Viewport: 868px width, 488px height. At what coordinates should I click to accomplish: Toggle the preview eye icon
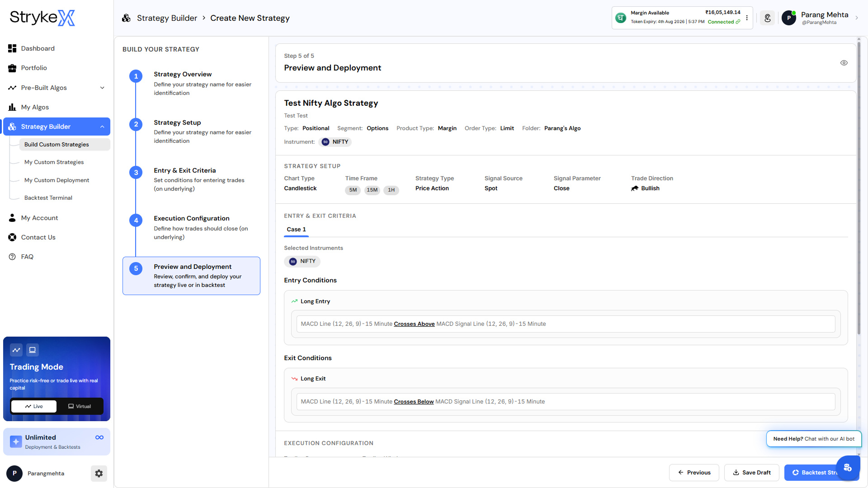point(844,63)
